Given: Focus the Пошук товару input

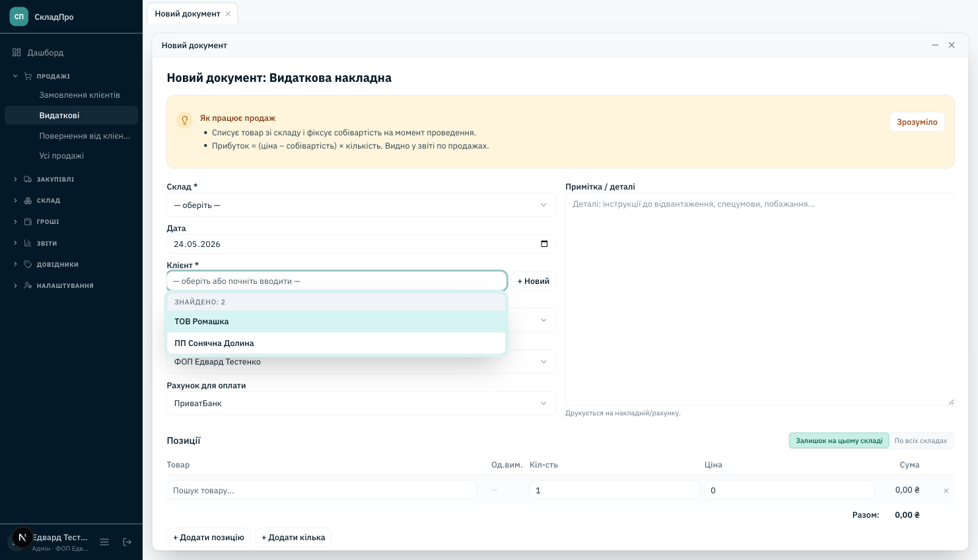Looking at the screenshot, I should pyautogui.click(x=322, y=490).
